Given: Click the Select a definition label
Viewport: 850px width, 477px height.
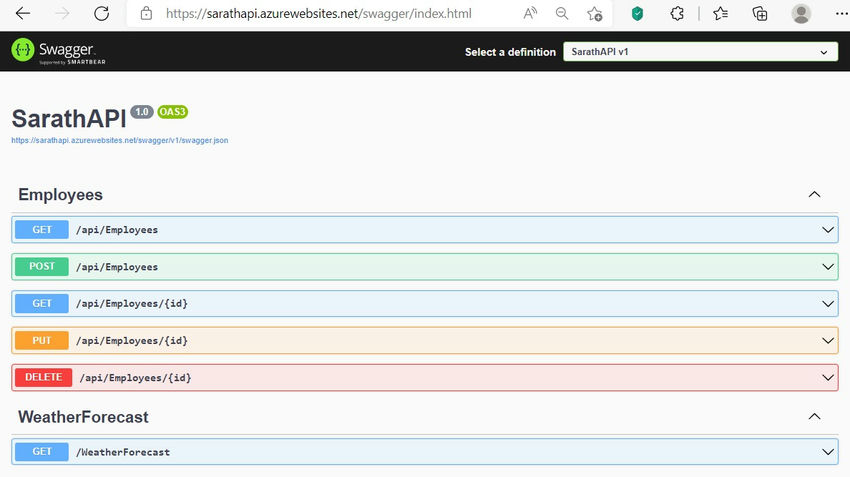Looking at the screenshot, I should pos(510,52).
